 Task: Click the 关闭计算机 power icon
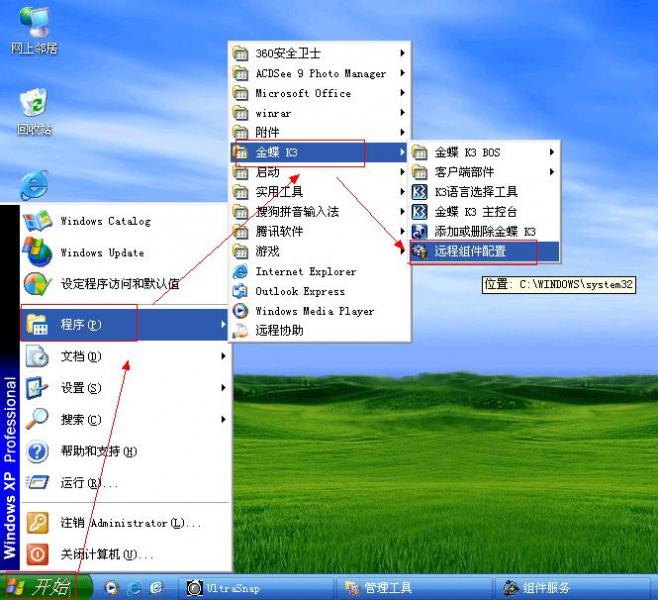37,555
